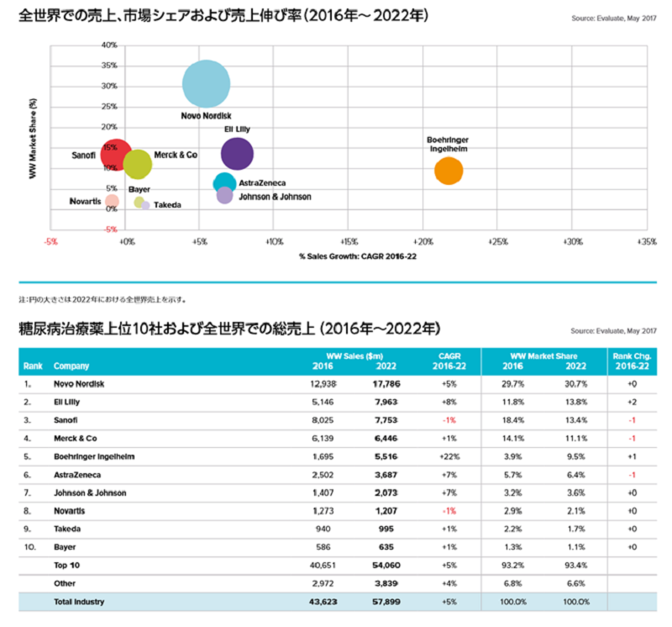Click the 'WW Sales ($m)' header
Viewport: 672px width, 627px height.
(354, 356)
